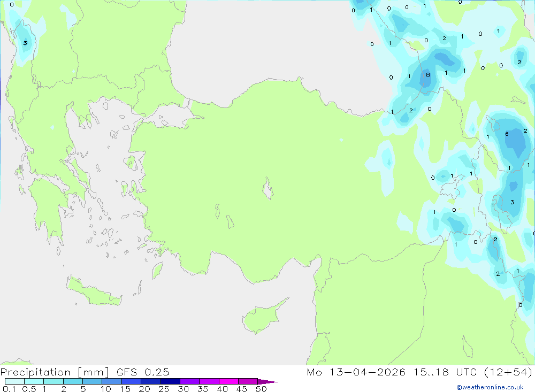Select the 45–50 mm legend swatch
The width and height of the screenshot is (535, 392).
click(x=248, y=381)
